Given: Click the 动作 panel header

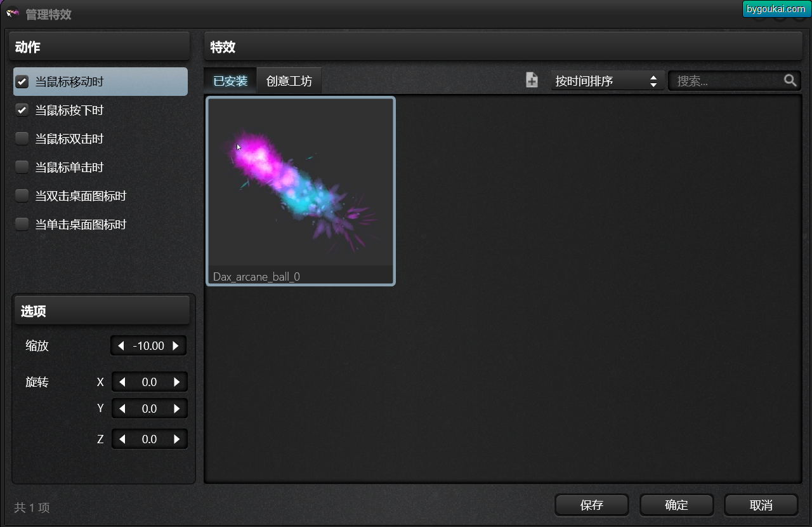Looking at the screenshot, I should tap(100, 47).
